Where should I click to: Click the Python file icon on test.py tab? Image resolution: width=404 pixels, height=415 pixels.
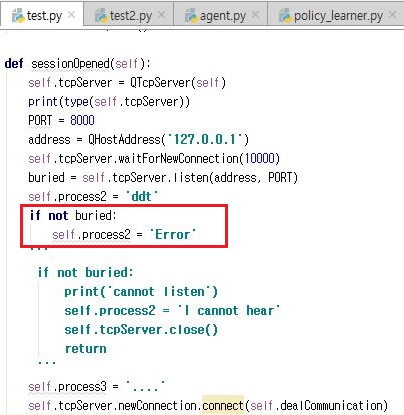coord(18,15)
